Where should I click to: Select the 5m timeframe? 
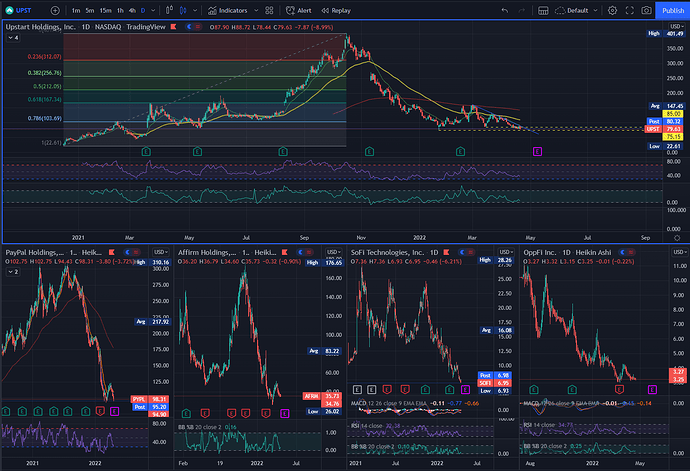[x=90, y=11]
